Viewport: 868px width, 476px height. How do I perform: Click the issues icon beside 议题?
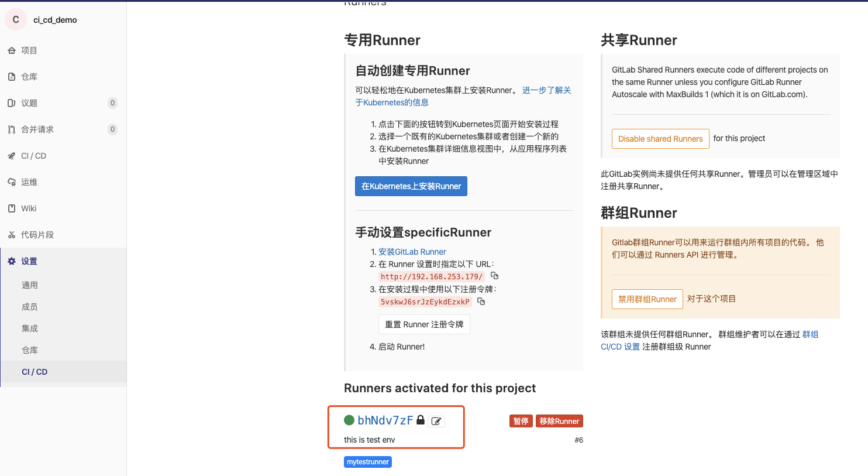coord(12,103)
